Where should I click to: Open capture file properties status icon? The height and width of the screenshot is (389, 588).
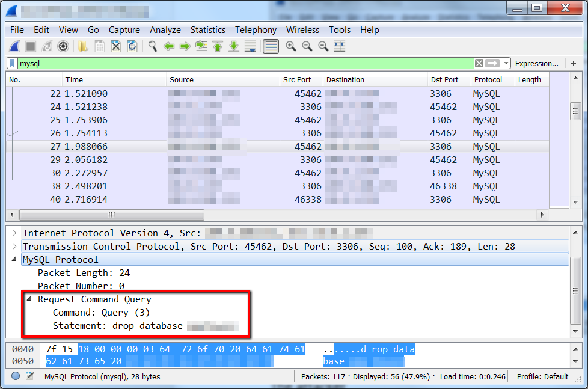pos(30,376)
